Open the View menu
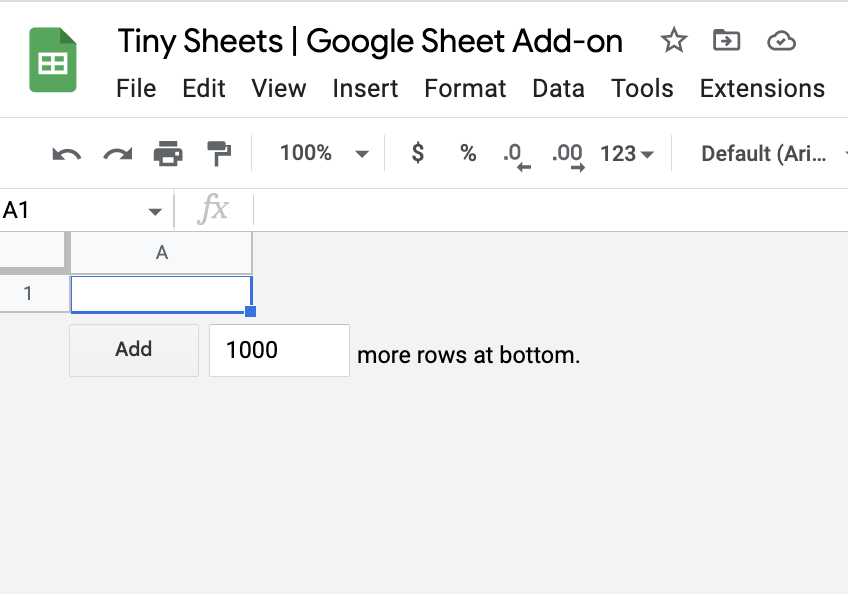The height and width of the screenshot is (594, 848). (279, 88)
